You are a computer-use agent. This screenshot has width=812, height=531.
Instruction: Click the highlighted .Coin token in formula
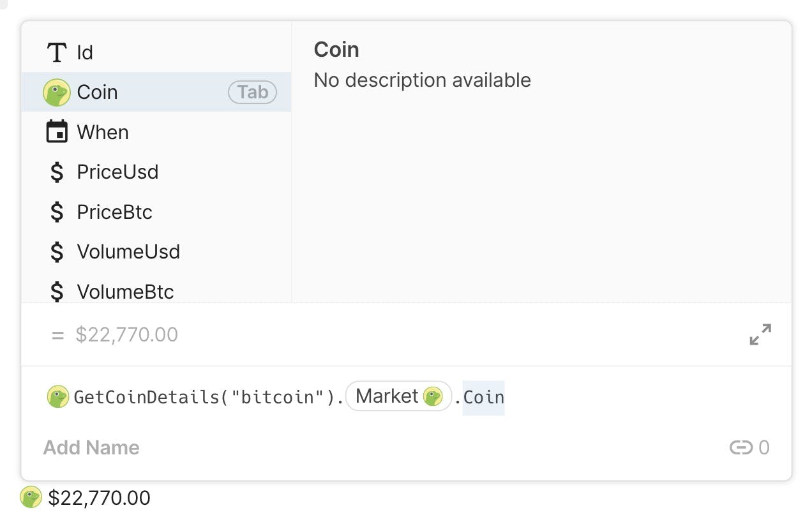[x=483, y=398]
